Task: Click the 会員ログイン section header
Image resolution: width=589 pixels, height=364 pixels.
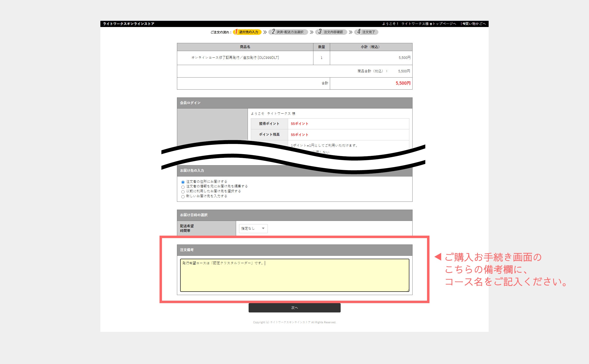Action: [294, 103]
